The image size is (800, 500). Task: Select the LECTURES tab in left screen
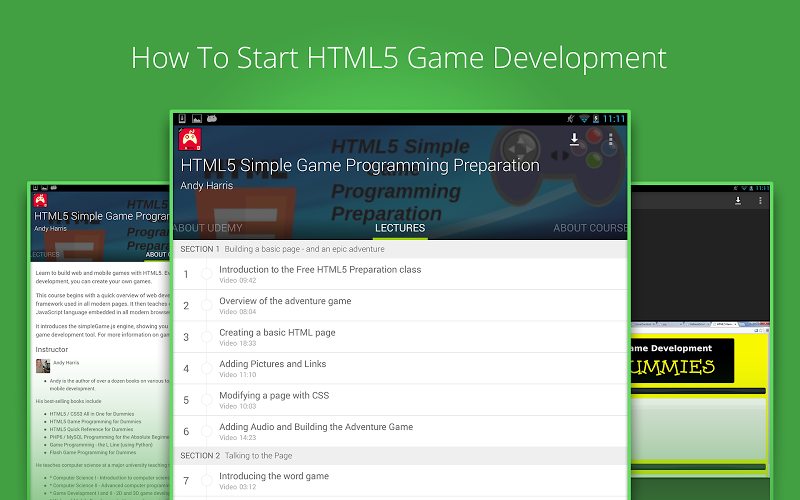(x=45, y=254)
